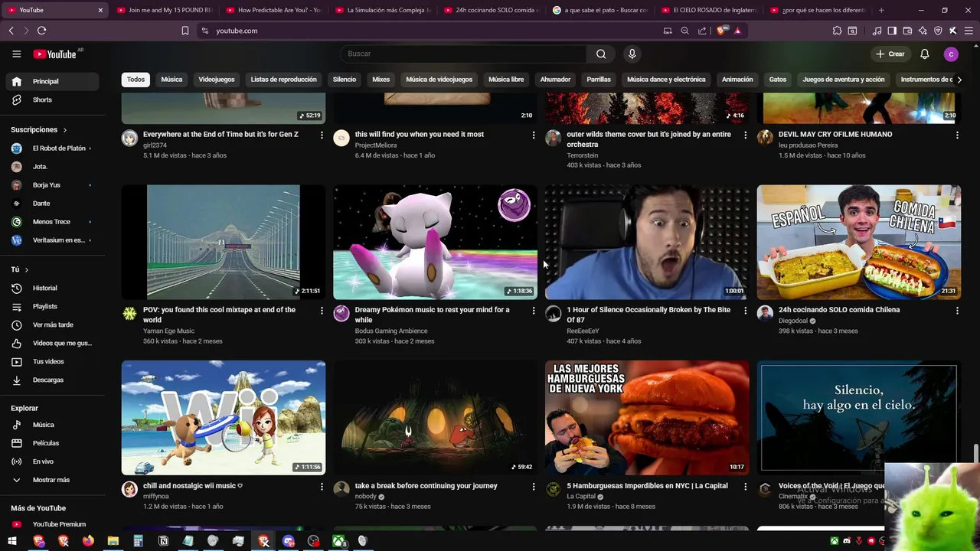Screen dimensions: 980x551
Task: Select the Todos filter chip
Action: 136,80
